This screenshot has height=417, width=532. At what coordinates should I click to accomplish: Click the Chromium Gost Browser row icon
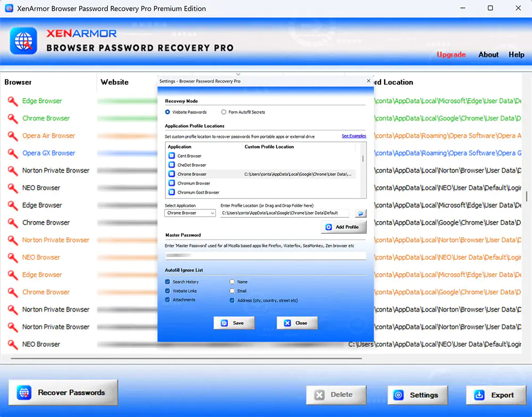pos(172,192)
